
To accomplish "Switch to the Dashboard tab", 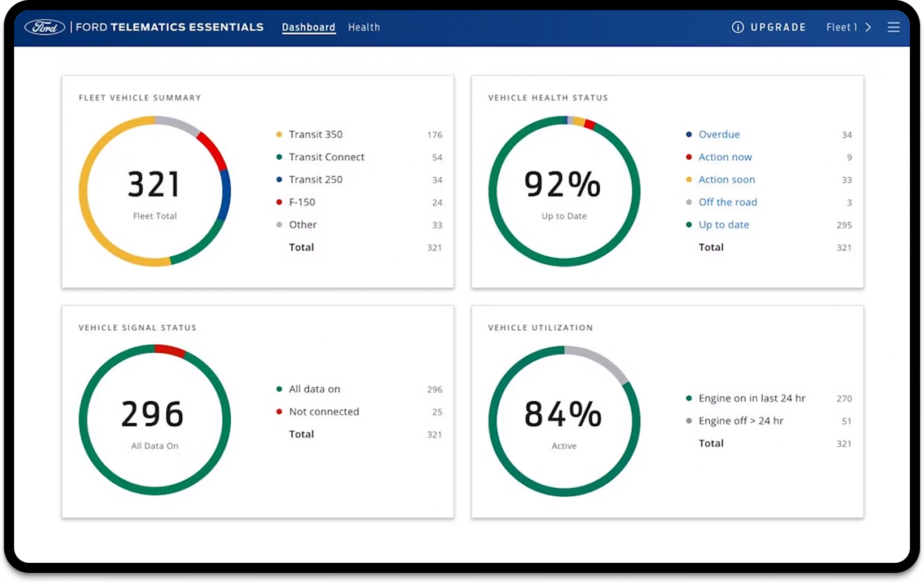I will click(309, 27).
